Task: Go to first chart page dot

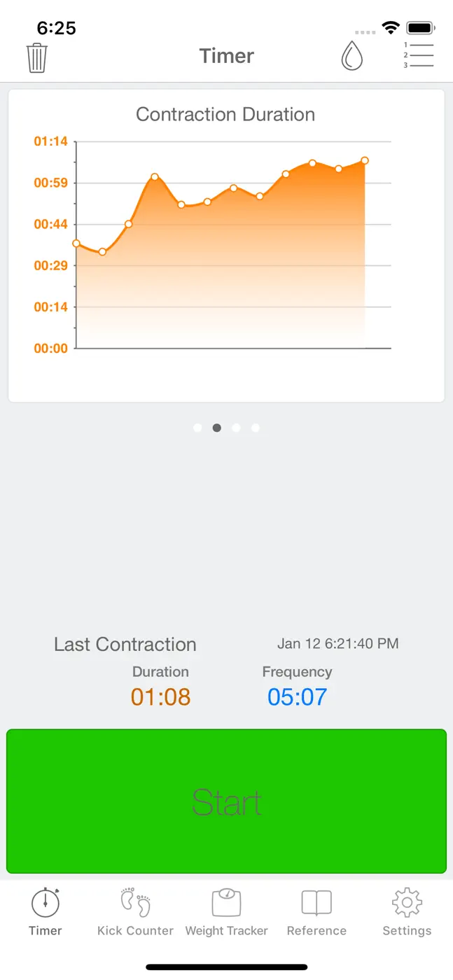Action: point(197,428)
